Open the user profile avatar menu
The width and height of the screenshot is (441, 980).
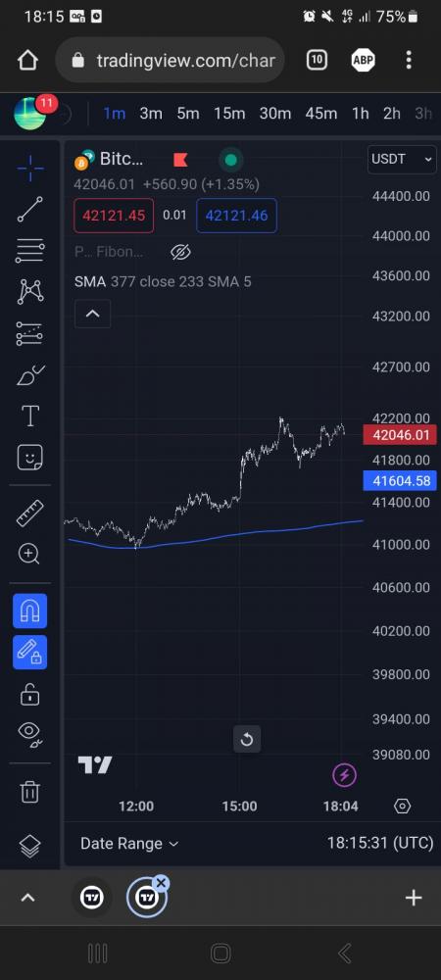(x=30, y=114)
